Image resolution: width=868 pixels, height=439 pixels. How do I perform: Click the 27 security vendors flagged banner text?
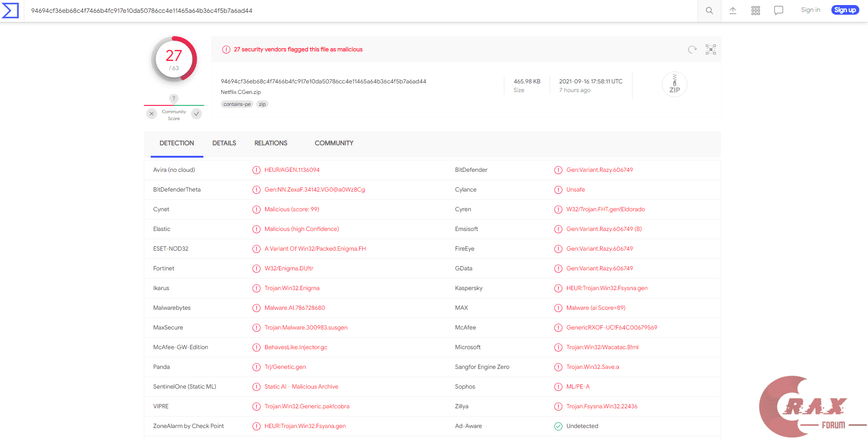[298, 49]
